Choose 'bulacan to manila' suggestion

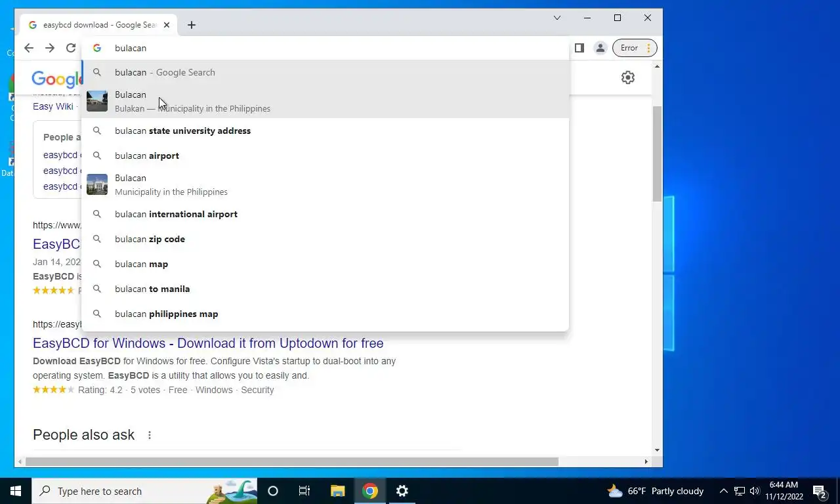(325, 289)
